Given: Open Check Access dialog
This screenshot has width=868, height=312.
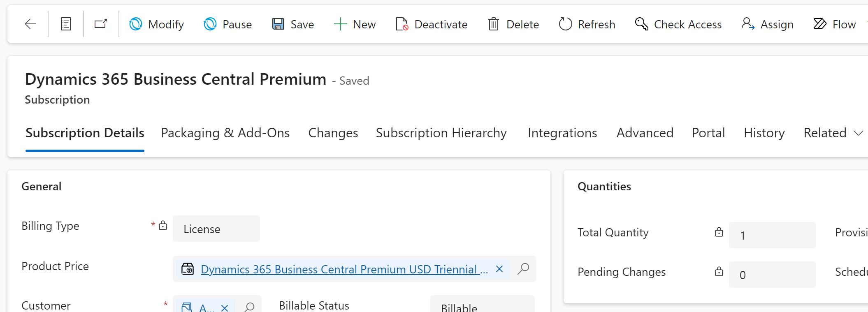Looking at the screenshot, I should click(678, 24).
